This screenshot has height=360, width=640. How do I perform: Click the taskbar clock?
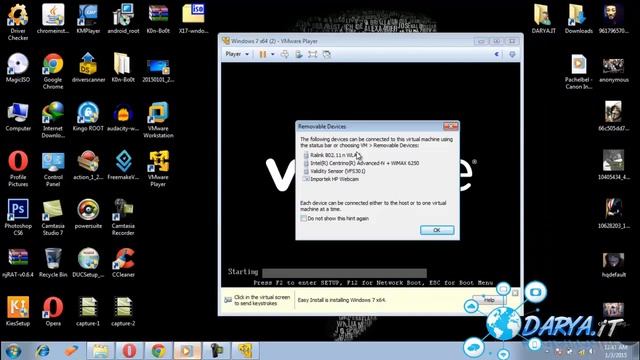[x=615, y=351]
